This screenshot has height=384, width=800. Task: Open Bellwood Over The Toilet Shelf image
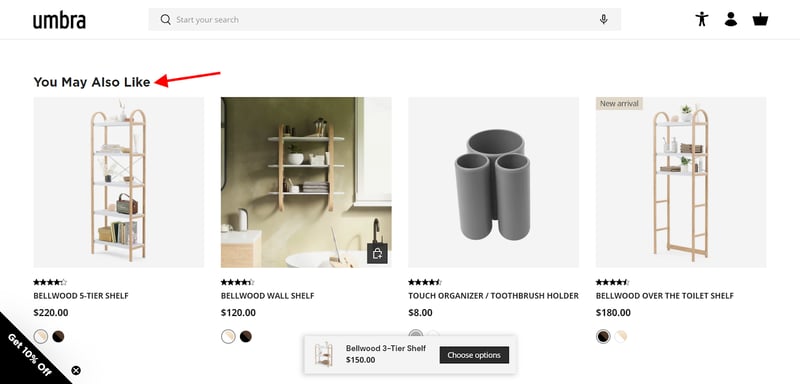[x=681, y=182]
